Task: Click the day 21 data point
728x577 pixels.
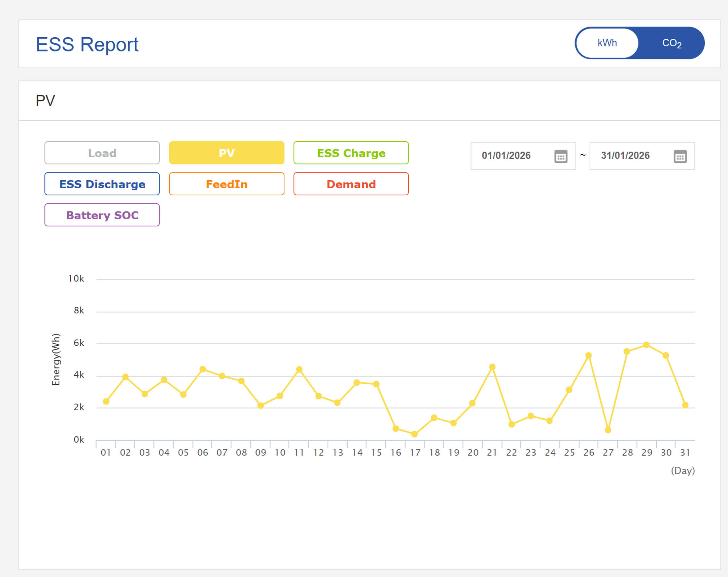Action: pyautogui.click(x=492, y=367)
